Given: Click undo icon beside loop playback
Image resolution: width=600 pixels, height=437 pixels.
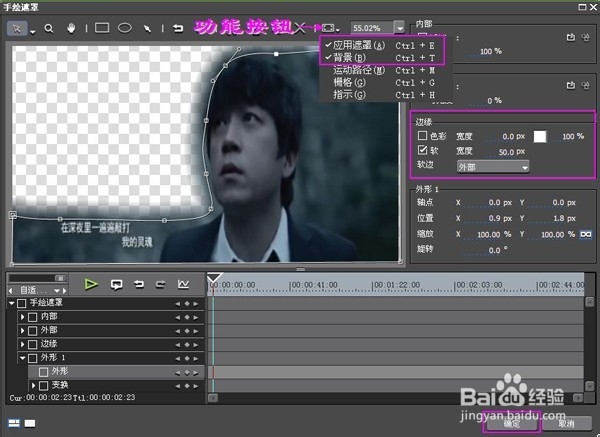Looking at the screenshot, I should click(139, 284).
